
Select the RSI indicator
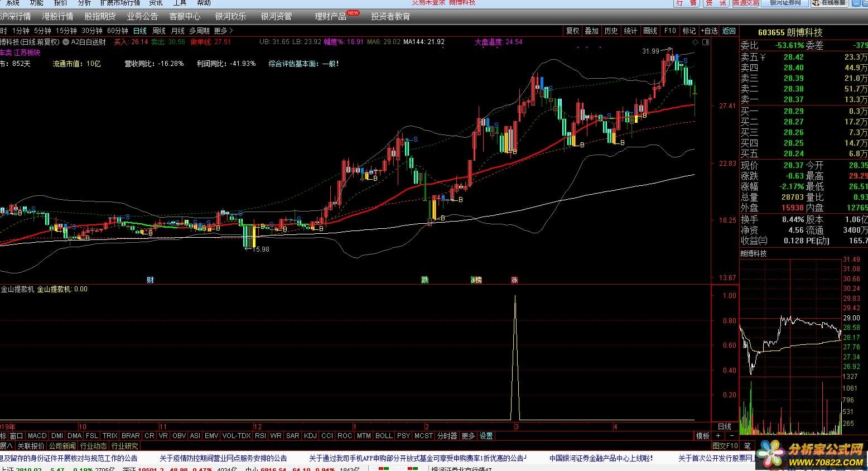(260, 436)
